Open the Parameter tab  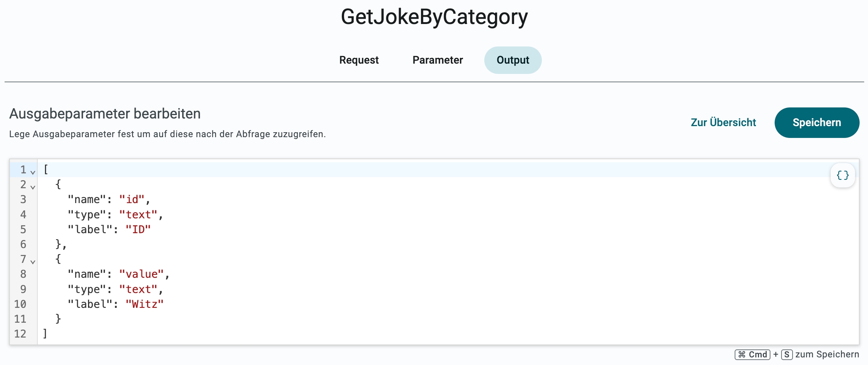[x=437, y=60]
